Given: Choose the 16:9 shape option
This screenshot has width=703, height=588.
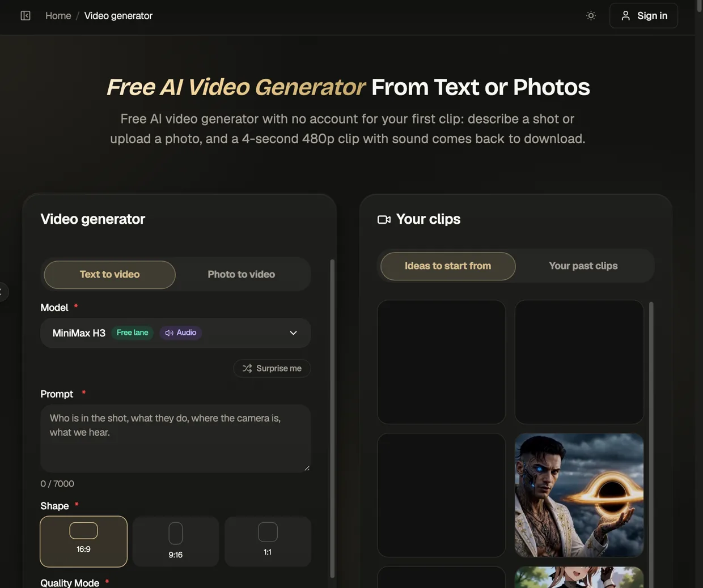Looking at the screenshot, I should (x=83, y=542).
